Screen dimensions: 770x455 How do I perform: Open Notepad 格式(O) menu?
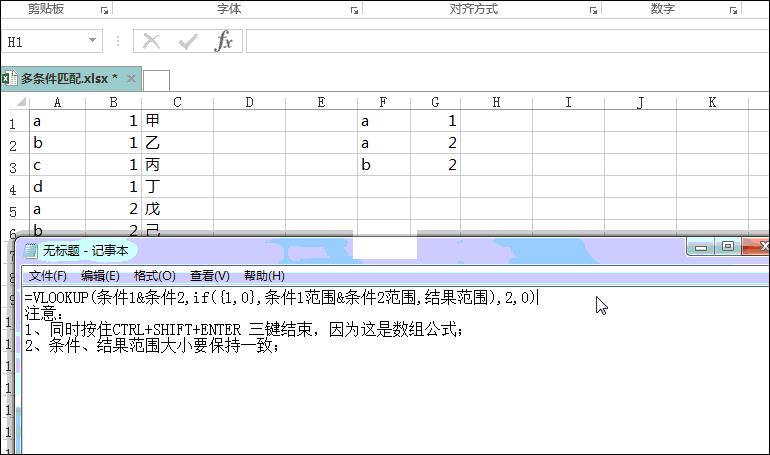(155, 276)
